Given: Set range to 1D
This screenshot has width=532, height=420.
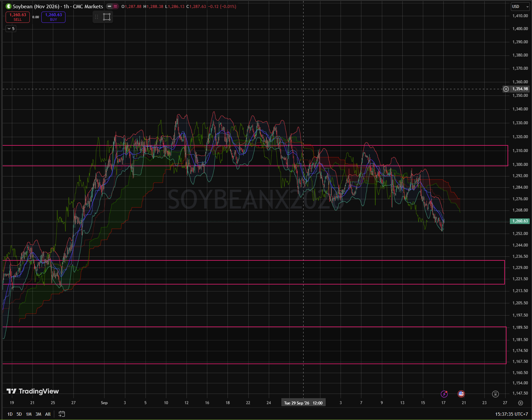Looking at the screenshot, I should click(x=10, y=414).
